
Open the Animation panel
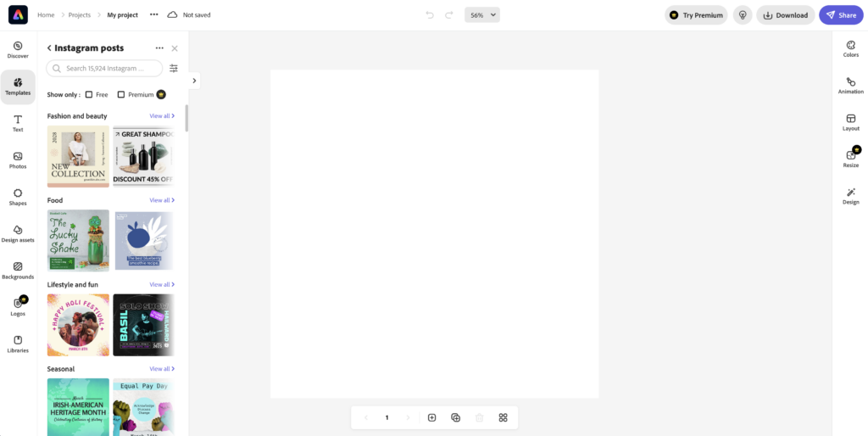click(x=850, y=86)
